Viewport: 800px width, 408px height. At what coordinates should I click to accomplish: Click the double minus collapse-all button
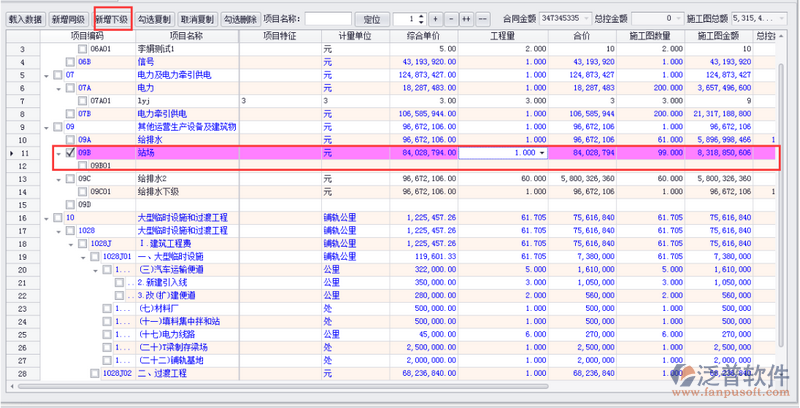click(x=483, y=19)
